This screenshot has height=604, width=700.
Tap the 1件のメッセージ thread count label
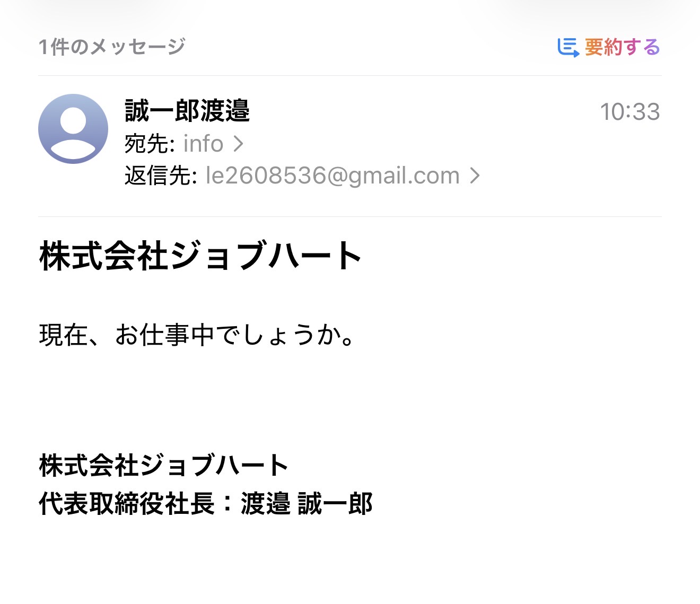pos(112,47)
